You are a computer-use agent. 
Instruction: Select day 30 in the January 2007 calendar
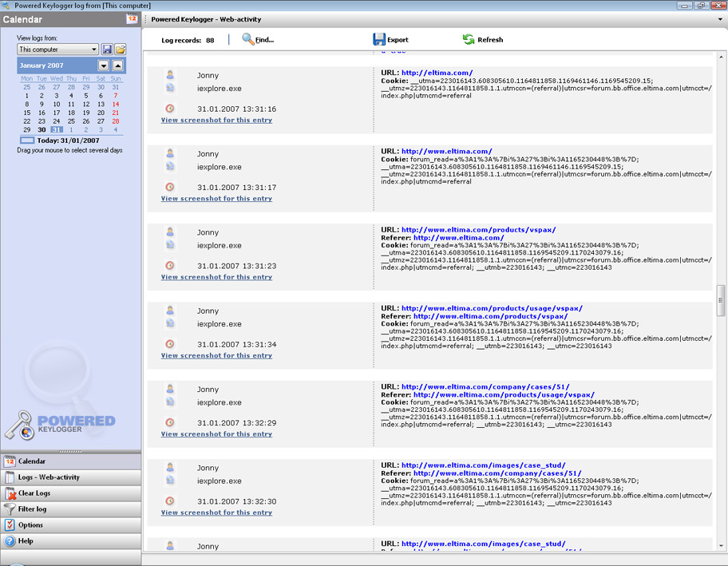(42, 129)
